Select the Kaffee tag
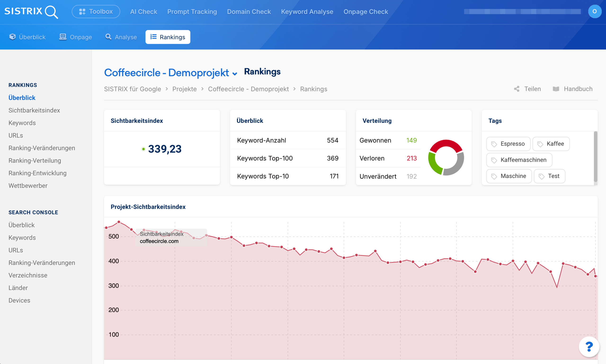Image resolution: width=606 pixels, height=364 pixels. pos(551,144)
